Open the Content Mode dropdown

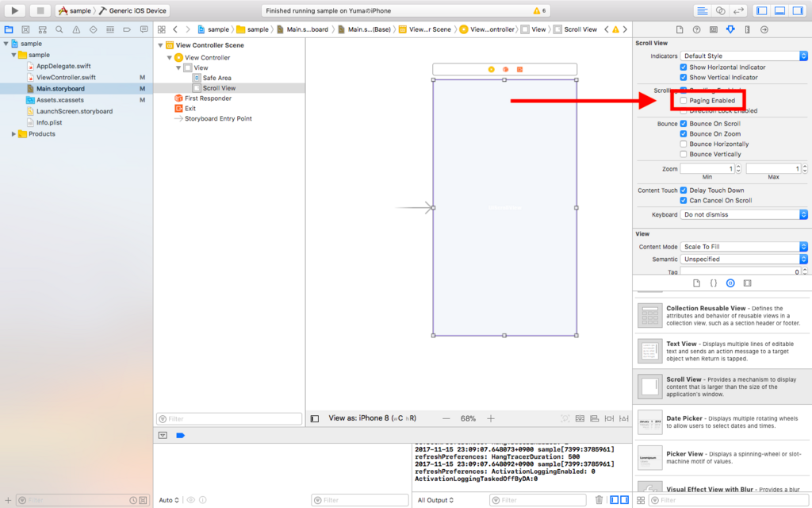(x=744, y=247)
